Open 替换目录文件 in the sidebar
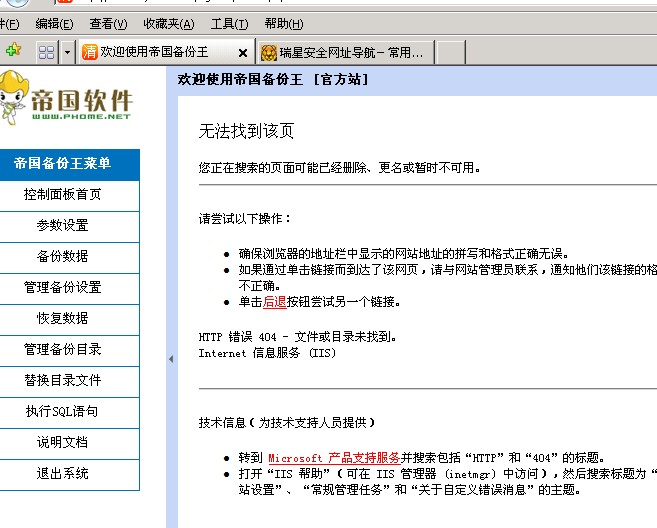The image size is (657, 528). click(x=70, y=381)
